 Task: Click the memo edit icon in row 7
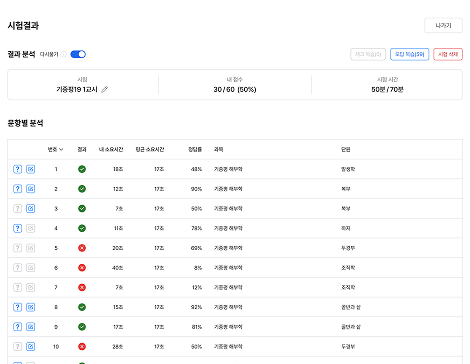[x=30, y=287]
